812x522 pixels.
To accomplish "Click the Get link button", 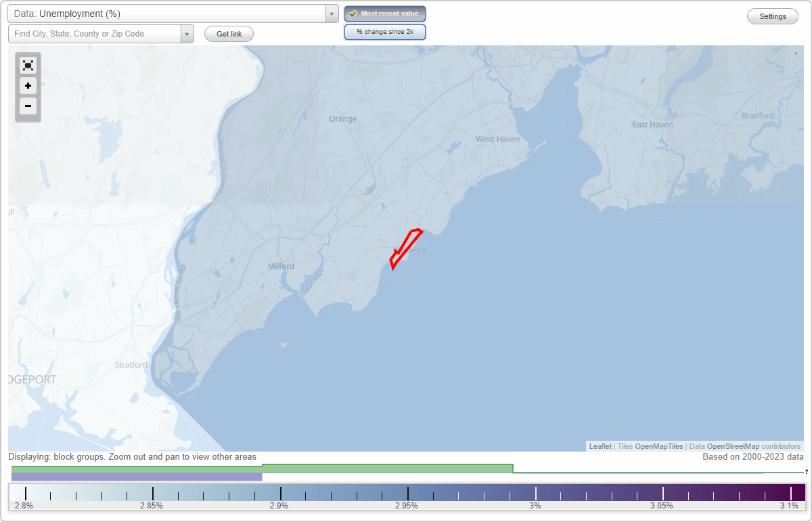I will 228,34.
